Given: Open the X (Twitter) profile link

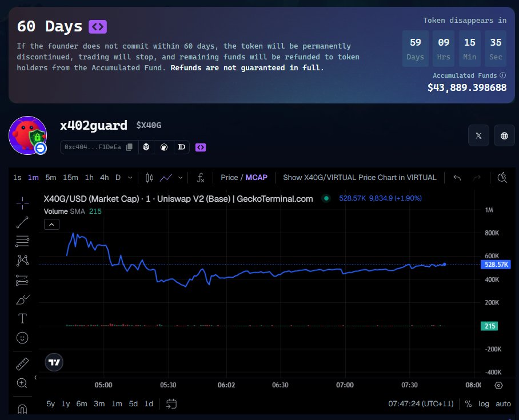Looking at the screenshot, I should [x=478, y=135].
